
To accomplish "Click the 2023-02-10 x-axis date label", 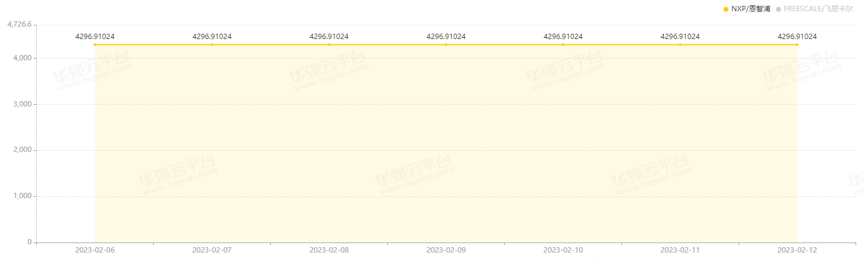I will pos(563,250).
